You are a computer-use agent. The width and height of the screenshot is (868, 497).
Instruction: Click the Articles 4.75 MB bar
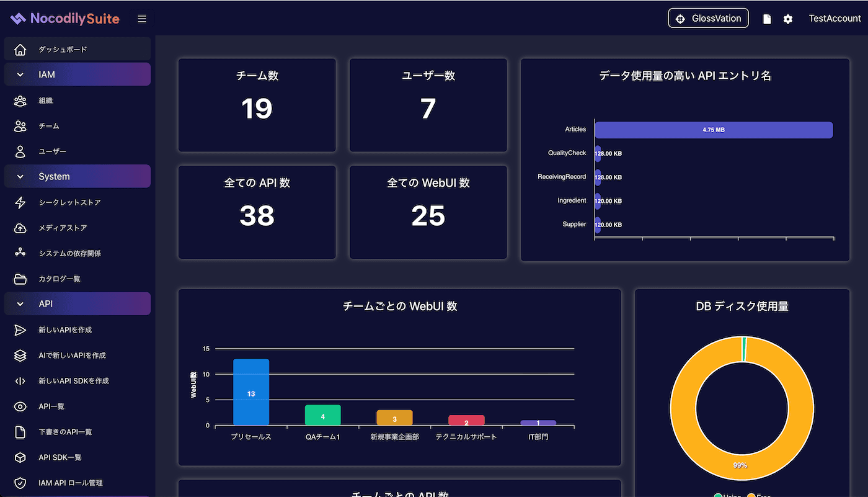coord(714,130)
